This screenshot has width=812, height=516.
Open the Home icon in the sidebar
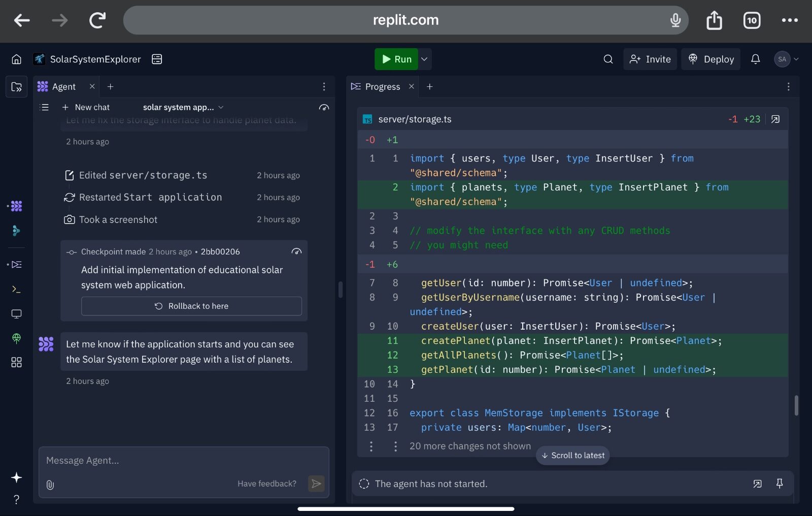click(x=16, y=59)
